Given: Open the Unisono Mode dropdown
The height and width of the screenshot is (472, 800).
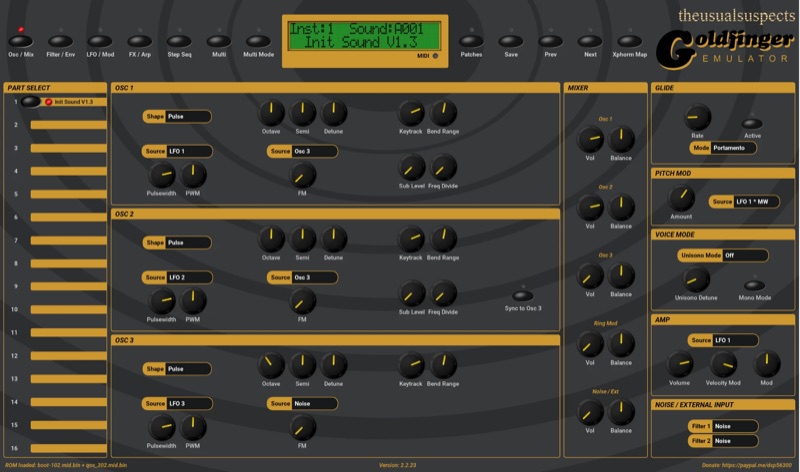Looking at the screenshot, I should 723,255.
